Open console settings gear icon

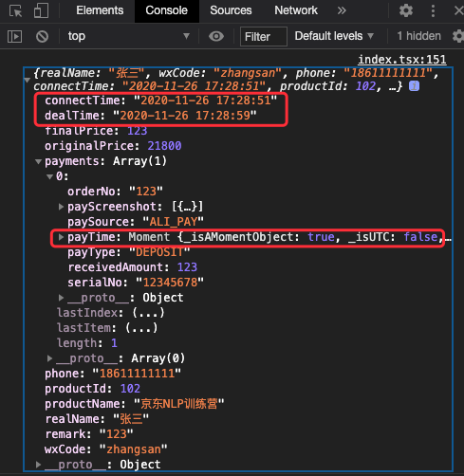coord(457,36)
